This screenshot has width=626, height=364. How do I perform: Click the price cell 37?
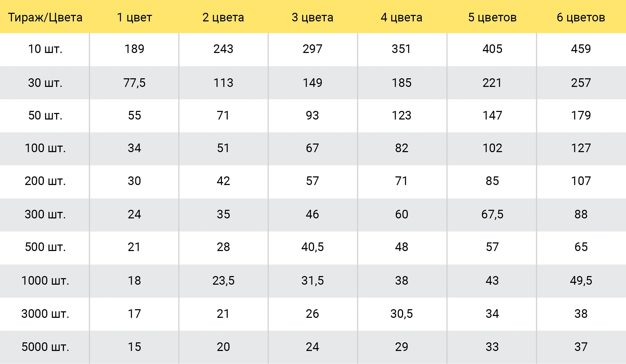(x=581, y=347)
